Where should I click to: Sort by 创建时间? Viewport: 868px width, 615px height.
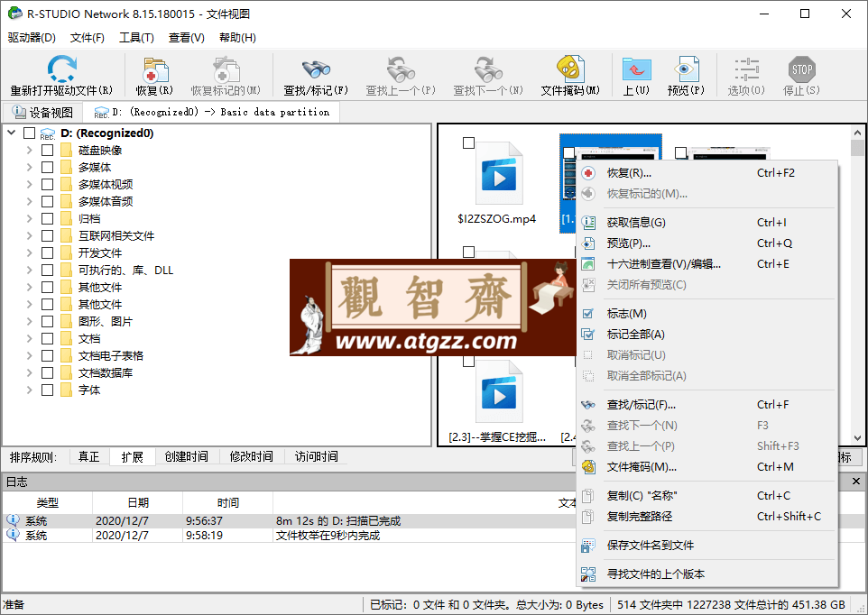pos(187,457)
